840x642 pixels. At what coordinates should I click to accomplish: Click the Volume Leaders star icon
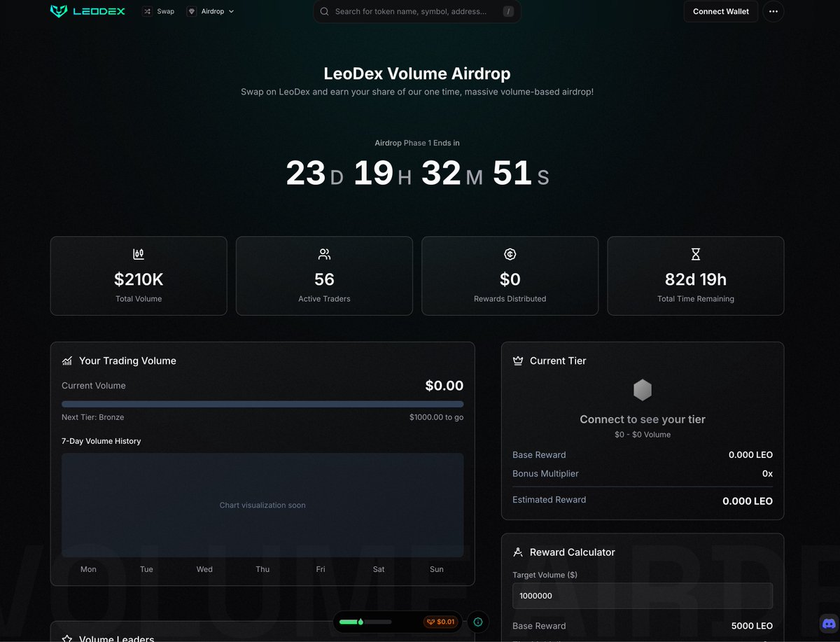67,638
